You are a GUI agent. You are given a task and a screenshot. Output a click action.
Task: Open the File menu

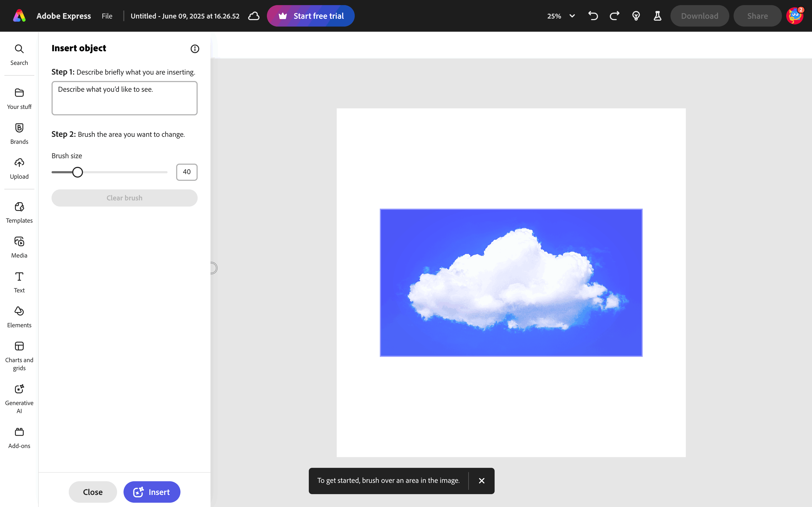(107, 16)
